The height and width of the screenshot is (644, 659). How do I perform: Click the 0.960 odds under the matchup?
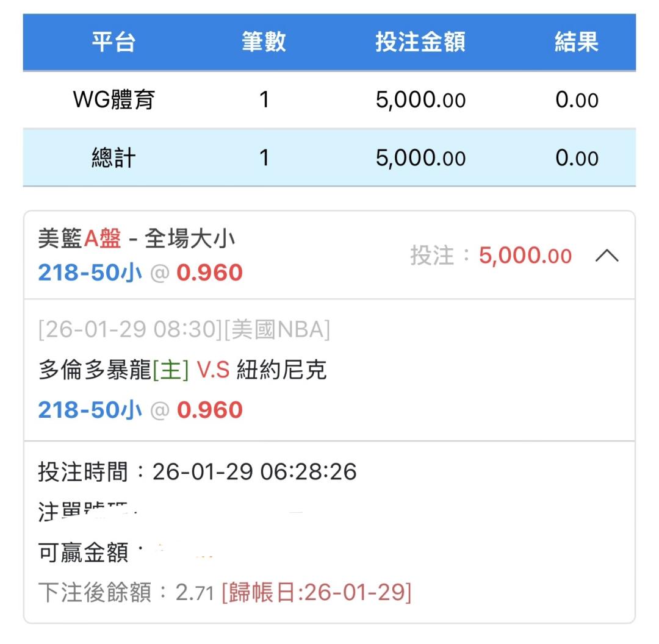point(209,410)
